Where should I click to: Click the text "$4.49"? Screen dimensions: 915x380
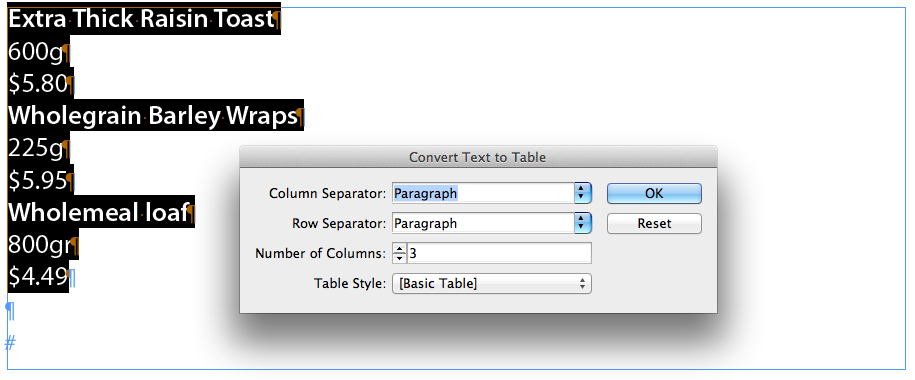pyautogui.click(x=38, y=278)
